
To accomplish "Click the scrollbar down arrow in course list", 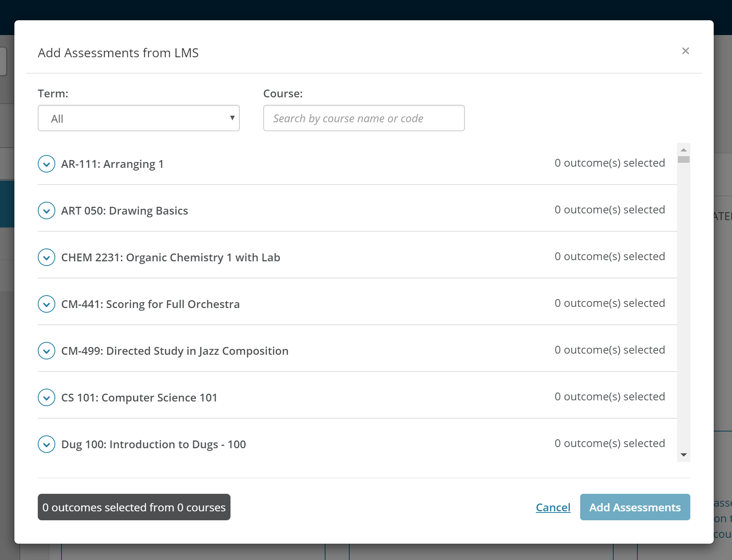I will [x=684, y=455].
